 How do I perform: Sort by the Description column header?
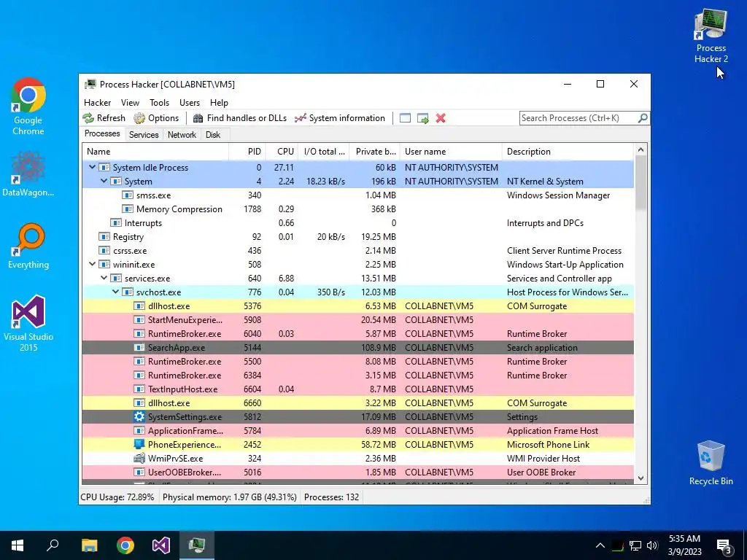click(x=568, y=152)
